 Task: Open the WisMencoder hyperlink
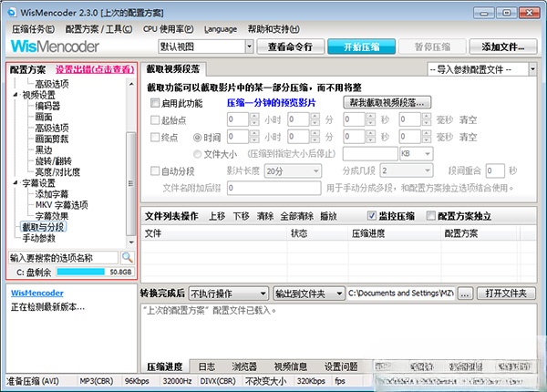37,293
